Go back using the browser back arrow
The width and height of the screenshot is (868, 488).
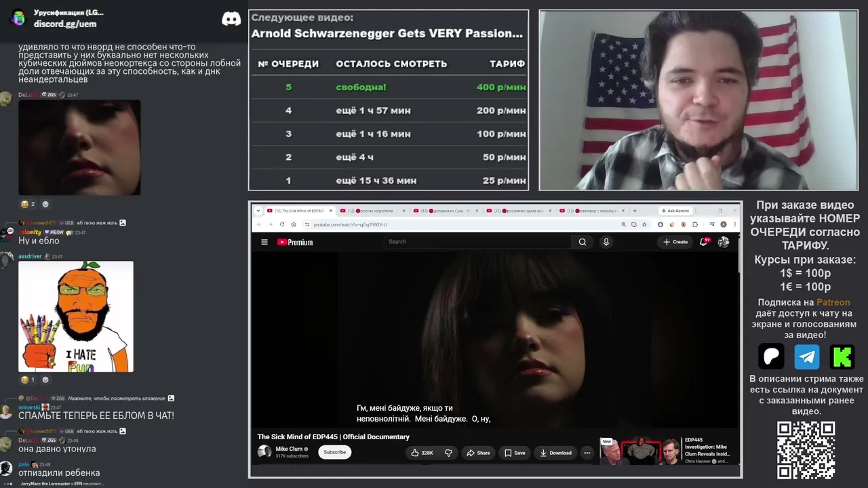pyautogui.click(x=258, y=224)
